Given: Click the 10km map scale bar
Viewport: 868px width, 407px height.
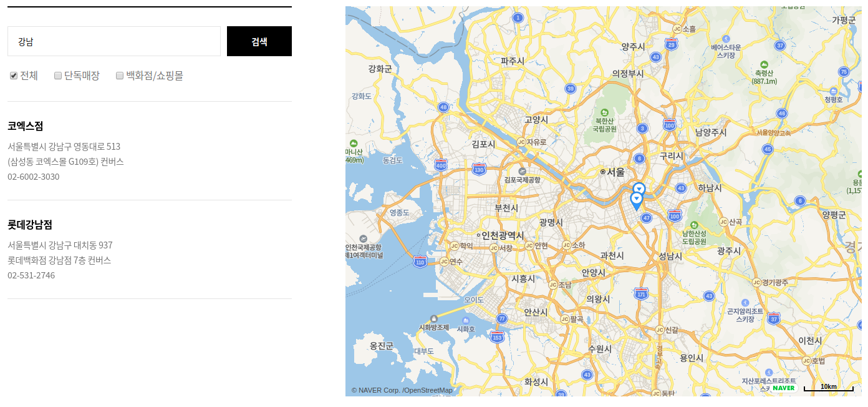Looking at the screenshot, I should tap(829, 388).
